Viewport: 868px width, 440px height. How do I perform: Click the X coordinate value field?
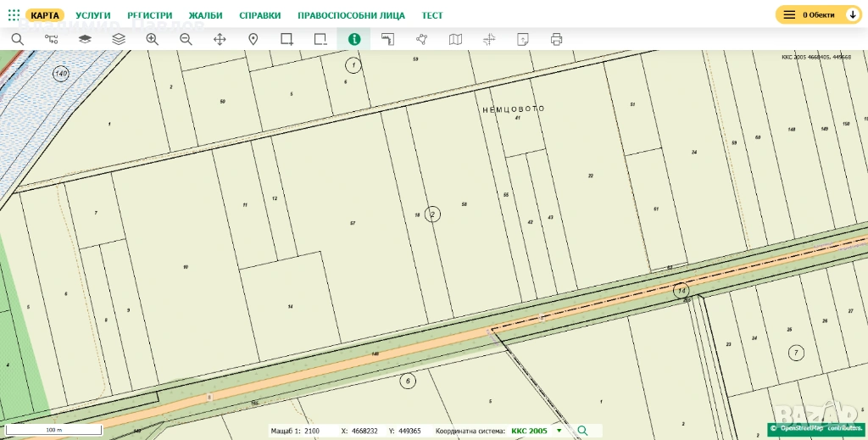365,431
